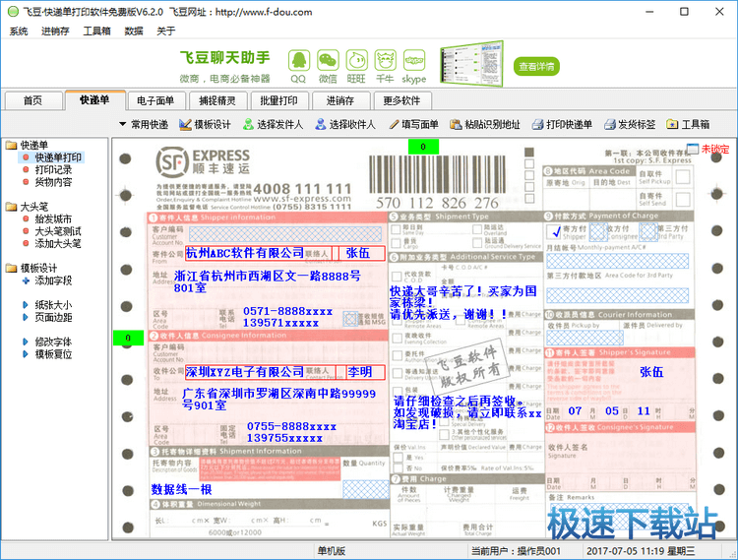Open 打印记录 in the sidebar
The image size is (738, 560).
[53, 169]
